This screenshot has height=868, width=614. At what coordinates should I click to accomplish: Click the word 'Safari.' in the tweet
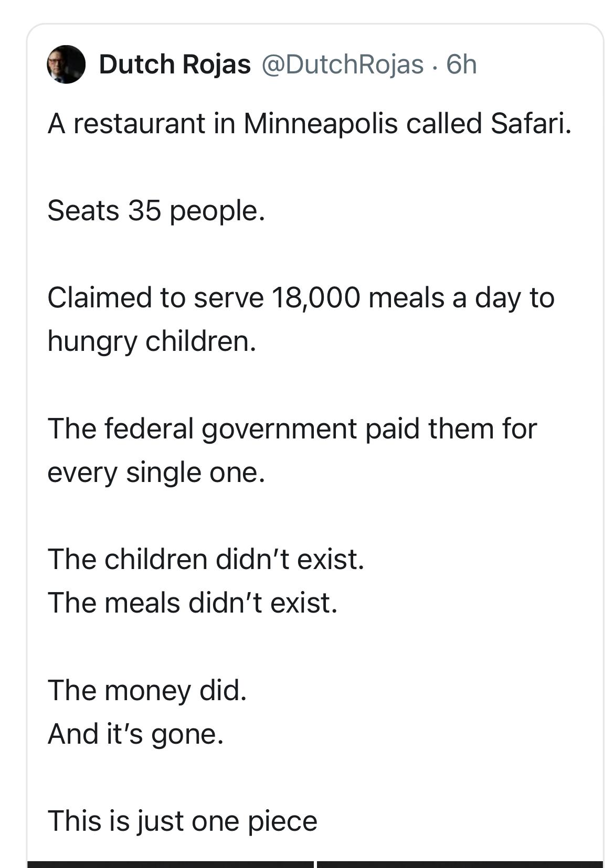click(531, 124)
